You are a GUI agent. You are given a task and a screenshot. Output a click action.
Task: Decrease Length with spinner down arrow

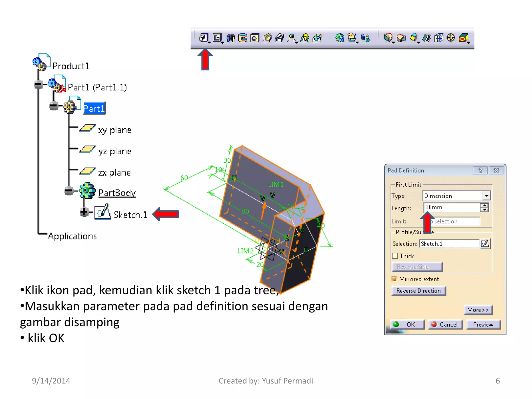pyautogui.click(x=484, y=210)
